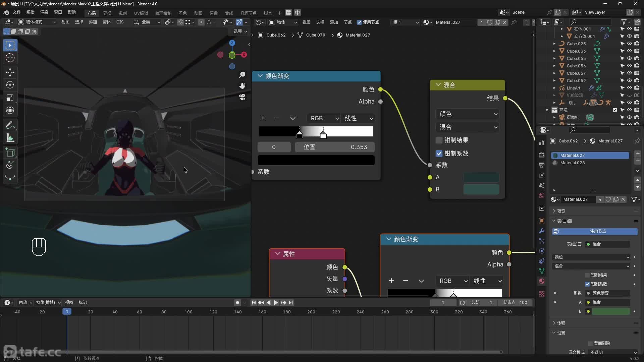Click Cube.079 breadcrumb in node editor
The width and height of the screenshot is (644, 362).
click(x=312, y=35)
